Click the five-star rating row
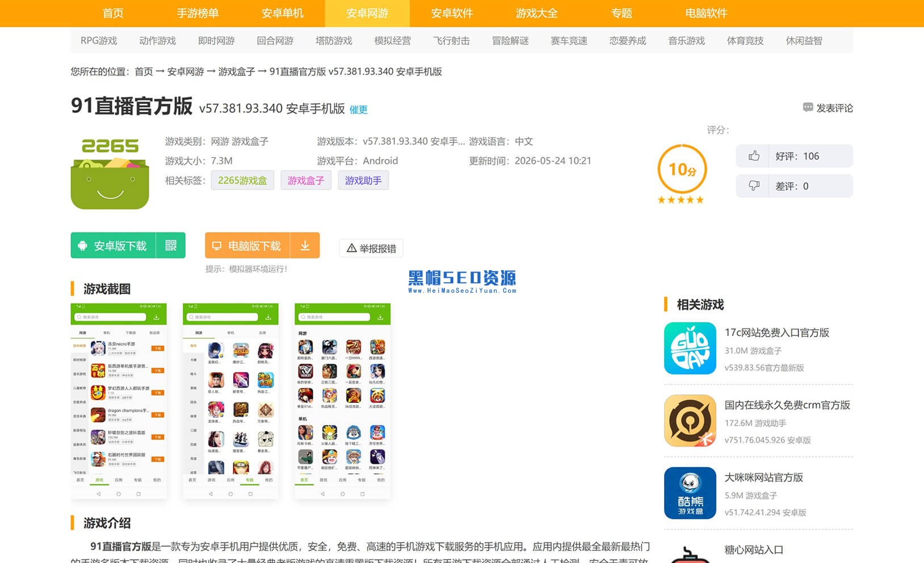 point(681,200)
